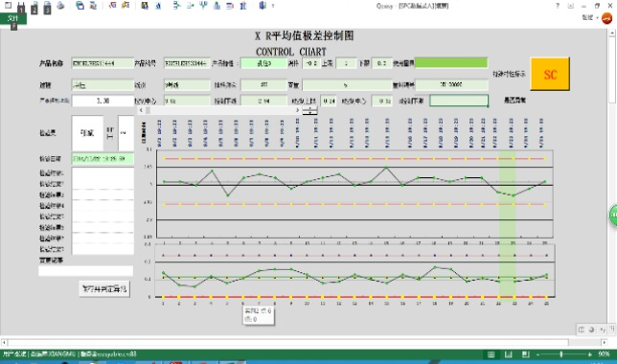Click the insert-row icon with green arrow
This screenshot has height=364, width=617.
coord(177,6)
